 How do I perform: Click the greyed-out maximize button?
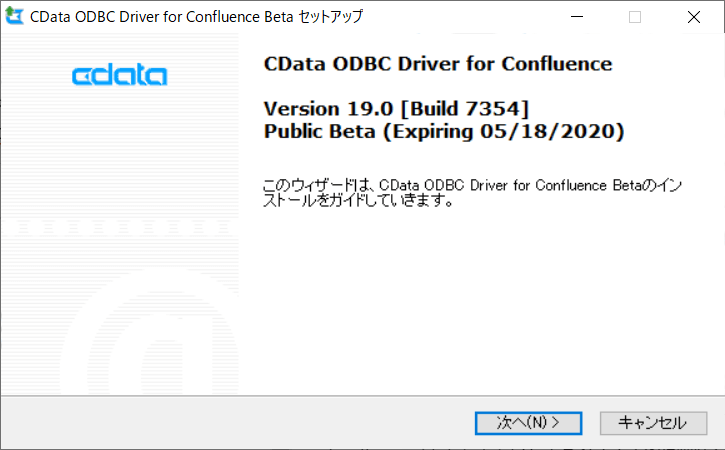[635, 17]
